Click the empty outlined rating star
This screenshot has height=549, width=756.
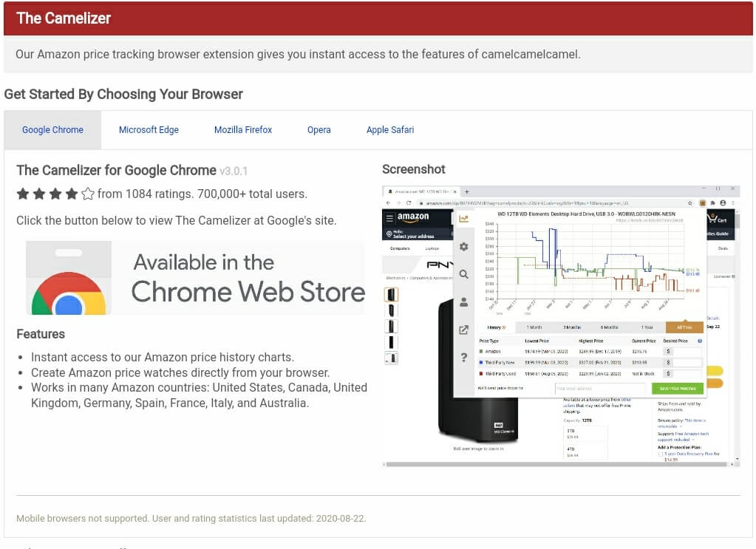point(88,194)
